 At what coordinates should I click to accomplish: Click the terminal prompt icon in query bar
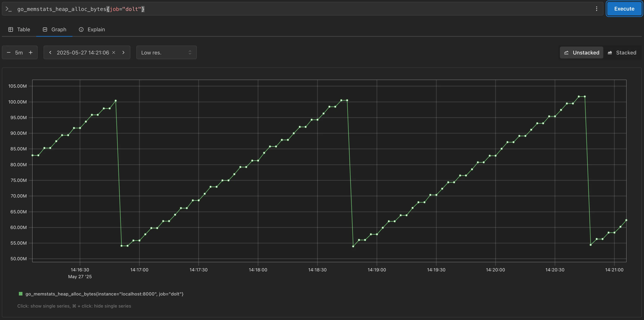9,9
